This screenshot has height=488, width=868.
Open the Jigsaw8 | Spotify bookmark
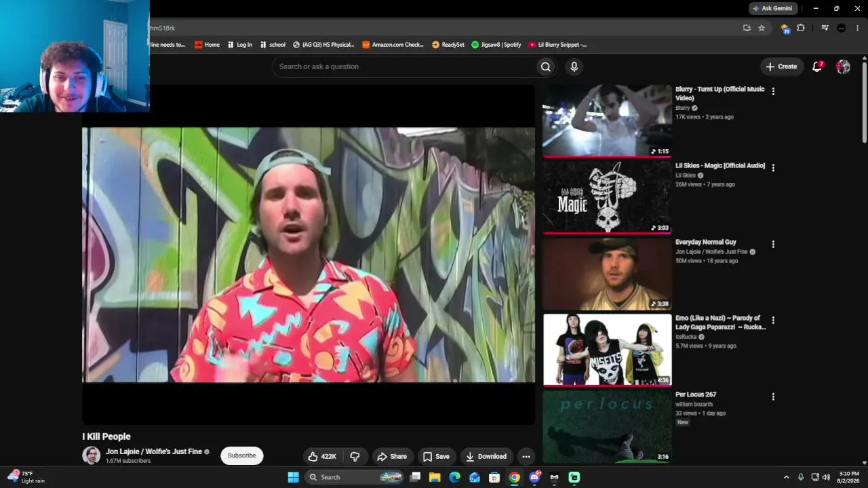(x=496, y=45)
